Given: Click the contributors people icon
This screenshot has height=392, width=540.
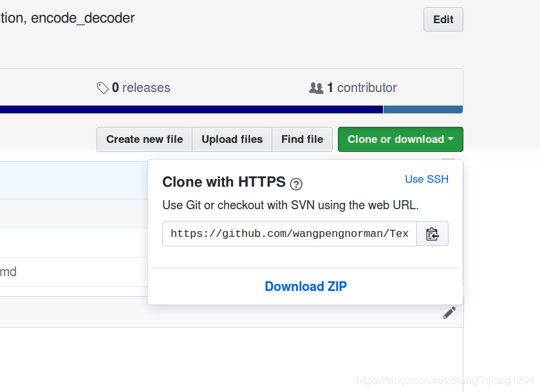Looking at the screenshot, I should (x=316, y=88).
